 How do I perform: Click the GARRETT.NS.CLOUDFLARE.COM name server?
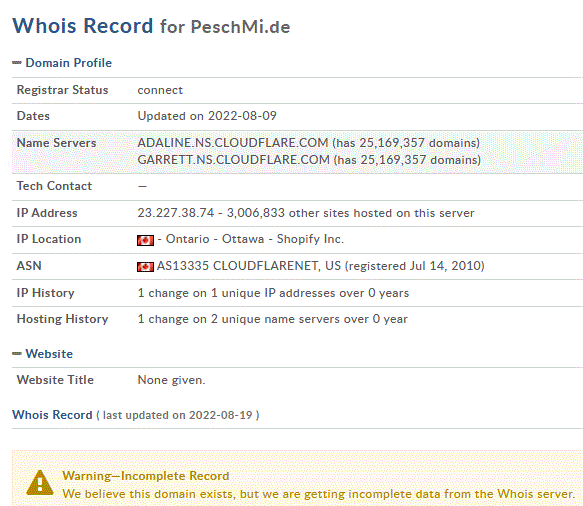click(233, 160)
